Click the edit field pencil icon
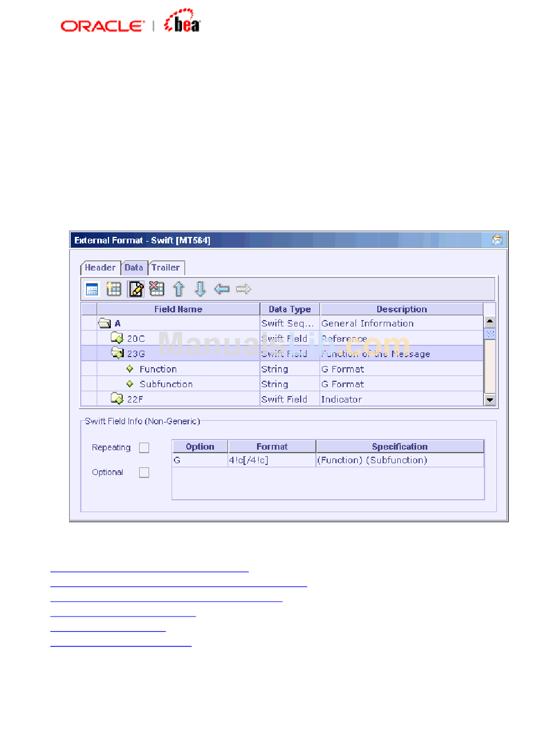Image resolution: width=560 pixels, height=752 pixels. [x=136, y=289]
